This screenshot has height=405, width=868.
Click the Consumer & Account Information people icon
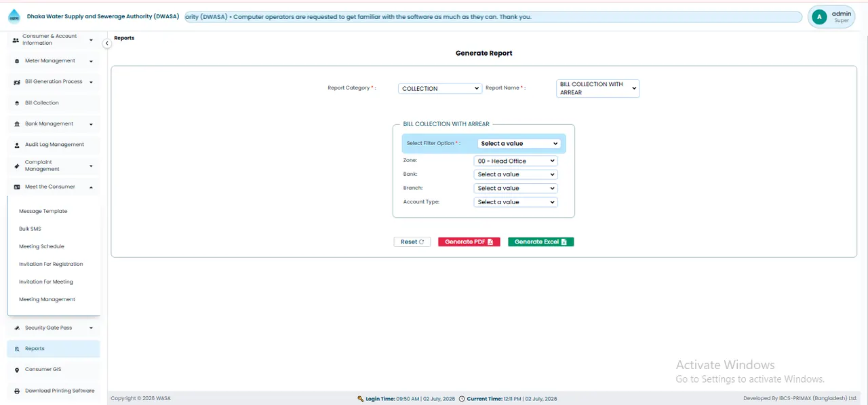click(x=16, y=40)
